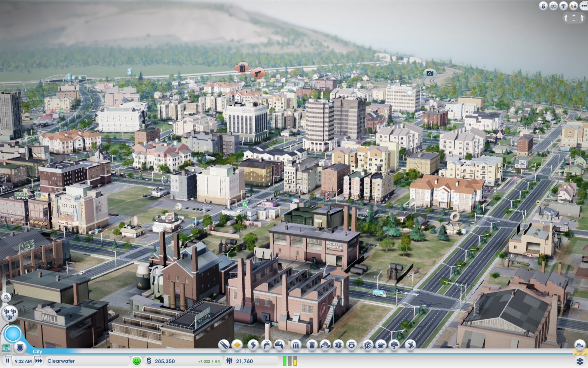Viewport: 588px width, 368px height.
Task: Open the Education menu
Action: point(368,345)
